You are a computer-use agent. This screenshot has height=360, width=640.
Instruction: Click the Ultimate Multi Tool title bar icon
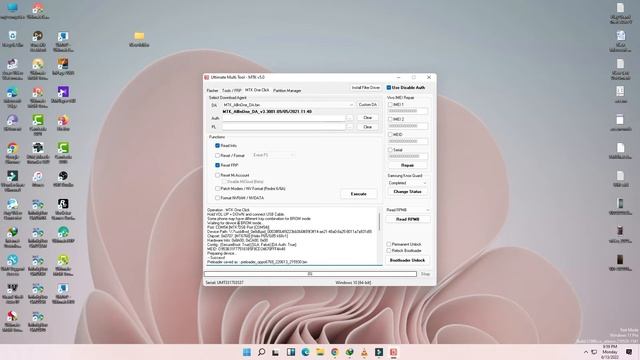(207, 77)
